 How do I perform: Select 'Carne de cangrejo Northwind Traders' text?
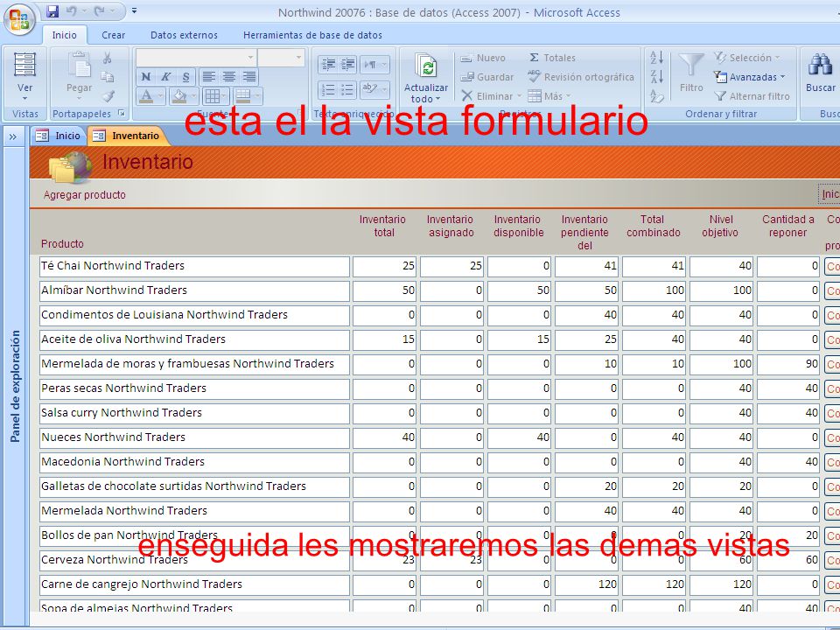142,584
